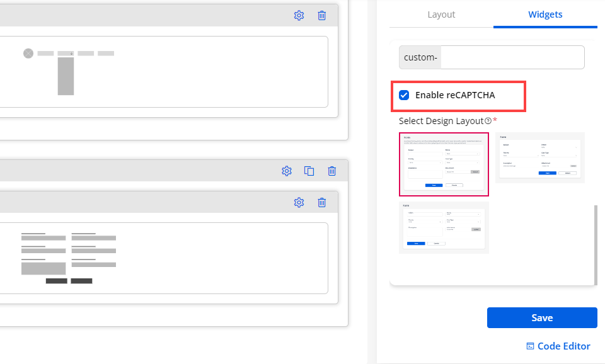Toggle the Enable reCAPTCHA checkbox
The height and width of the screenshot is (364, 605).
point(405,95)
